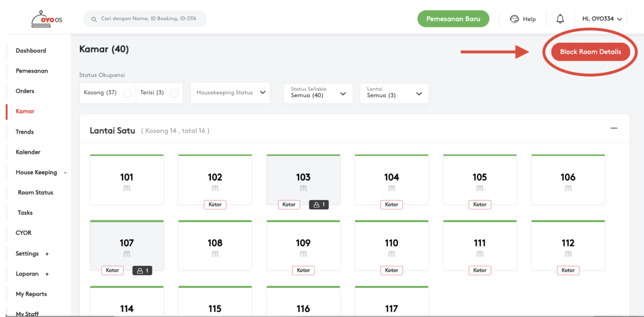Open room card 116
This screenshot has width=644, height=317.
[x=303, y=301]
